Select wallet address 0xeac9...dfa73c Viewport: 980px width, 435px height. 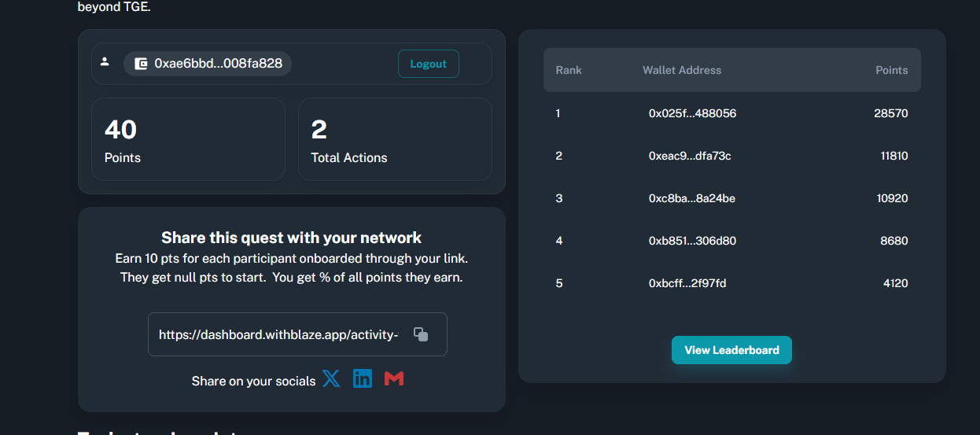coord(690,156)
